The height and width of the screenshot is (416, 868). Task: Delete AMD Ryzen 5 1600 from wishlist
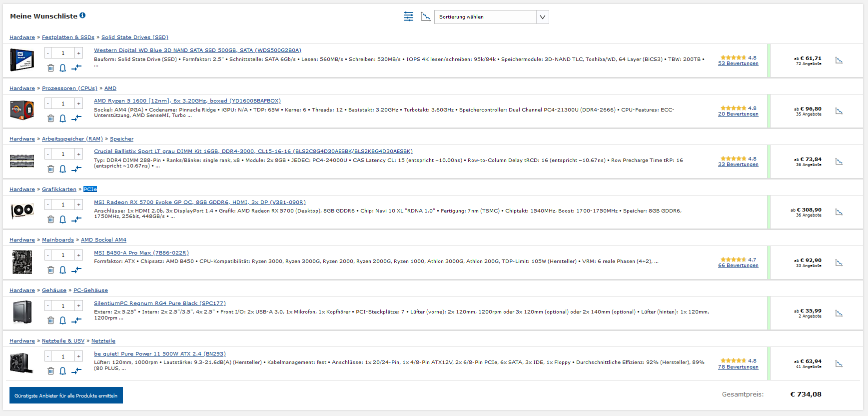tap(50, 118)
